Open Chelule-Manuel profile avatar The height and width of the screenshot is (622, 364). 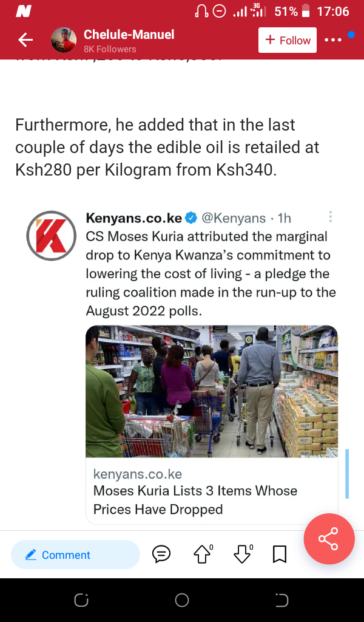tap(64, 40)
